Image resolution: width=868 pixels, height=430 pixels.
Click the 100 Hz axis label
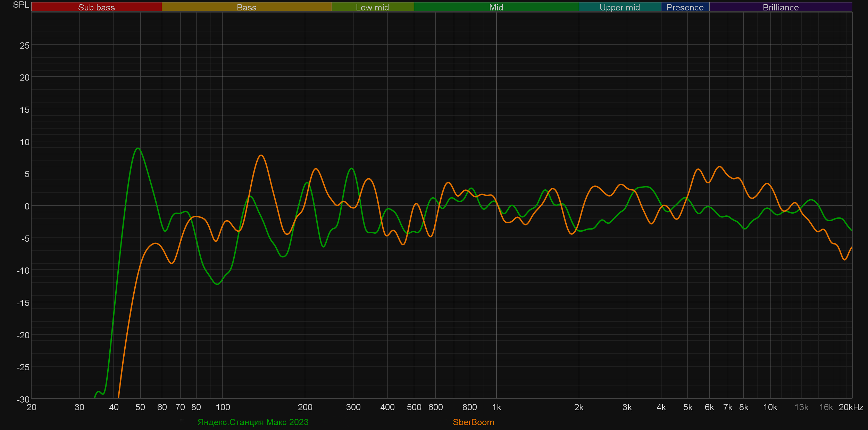223,407
